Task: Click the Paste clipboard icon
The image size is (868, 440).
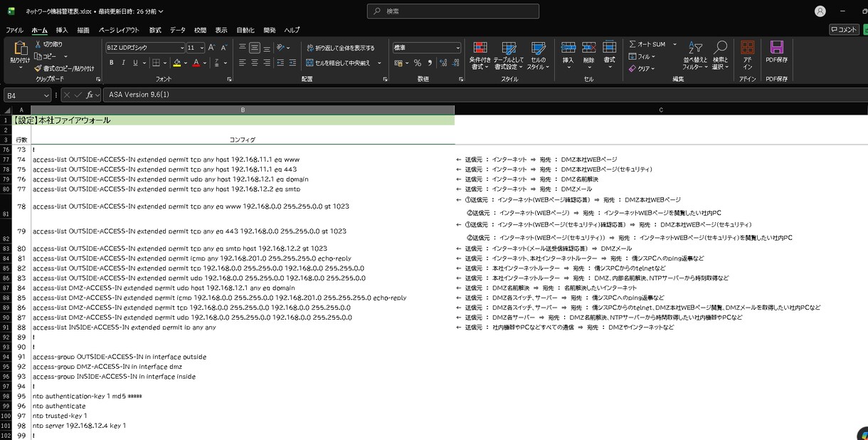Action: click(20, 48)
